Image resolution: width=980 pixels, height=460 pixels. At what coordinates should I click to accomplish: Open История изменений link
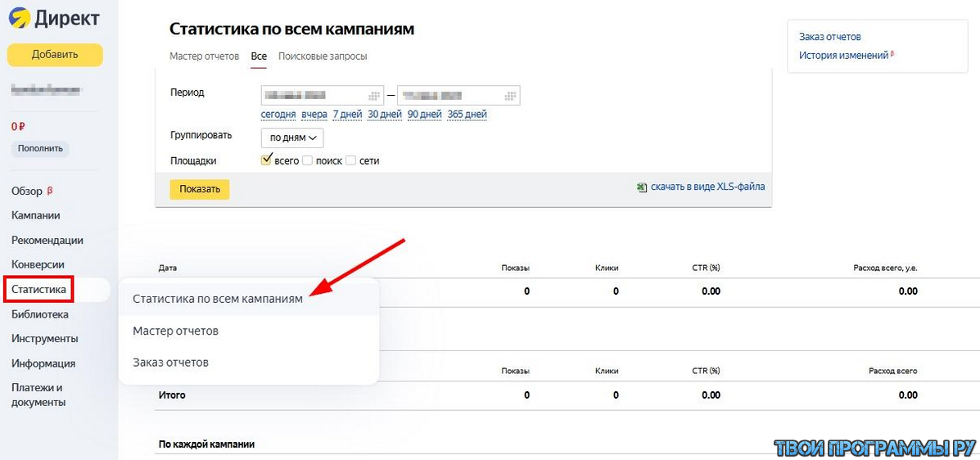(x=844, y=56)
